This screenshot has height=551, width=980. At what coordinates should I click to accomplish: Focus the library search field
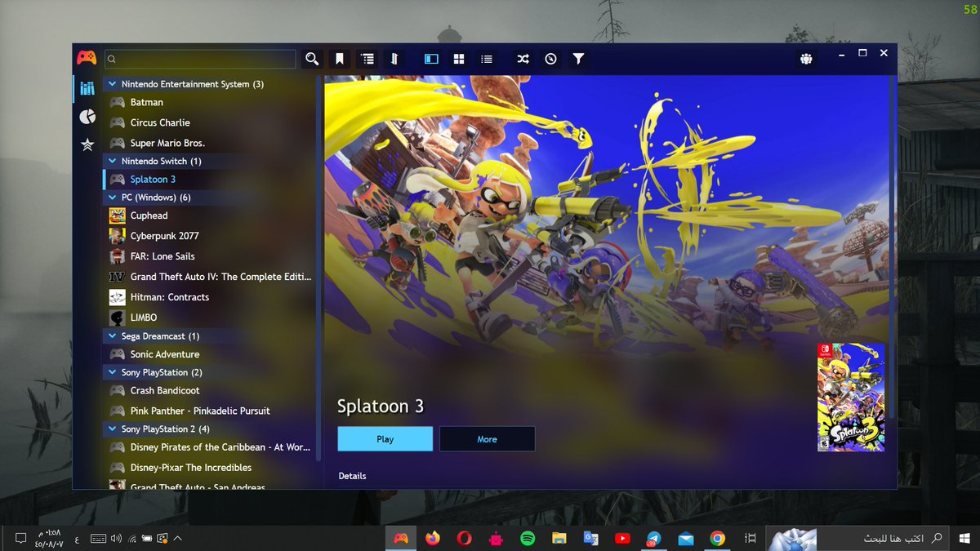201,59
